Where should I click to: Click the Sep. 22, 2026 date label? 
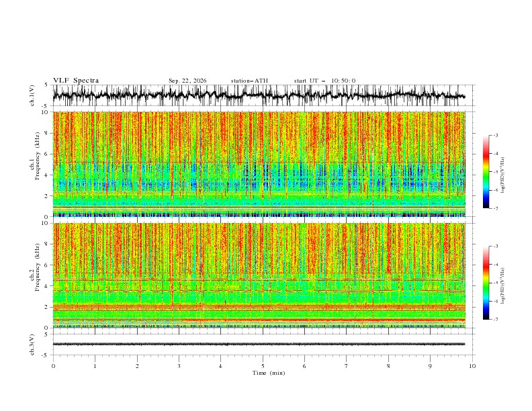[x=187, y=81]
